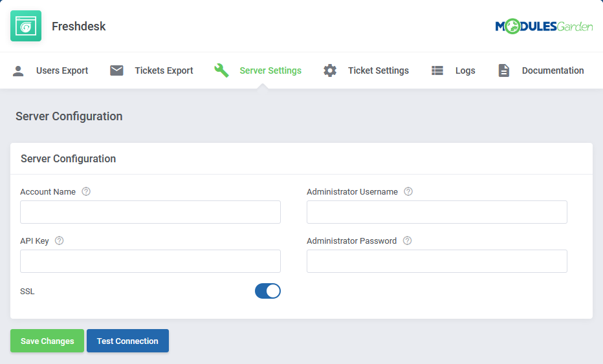This screenshot has height=364, width=603.
Task: Switch to the Logs tab
Action: point(465,70)
